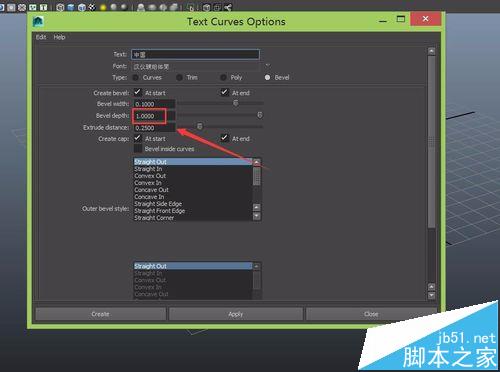
Task: Select the Poly type radio button
Action: pos(223,77)
